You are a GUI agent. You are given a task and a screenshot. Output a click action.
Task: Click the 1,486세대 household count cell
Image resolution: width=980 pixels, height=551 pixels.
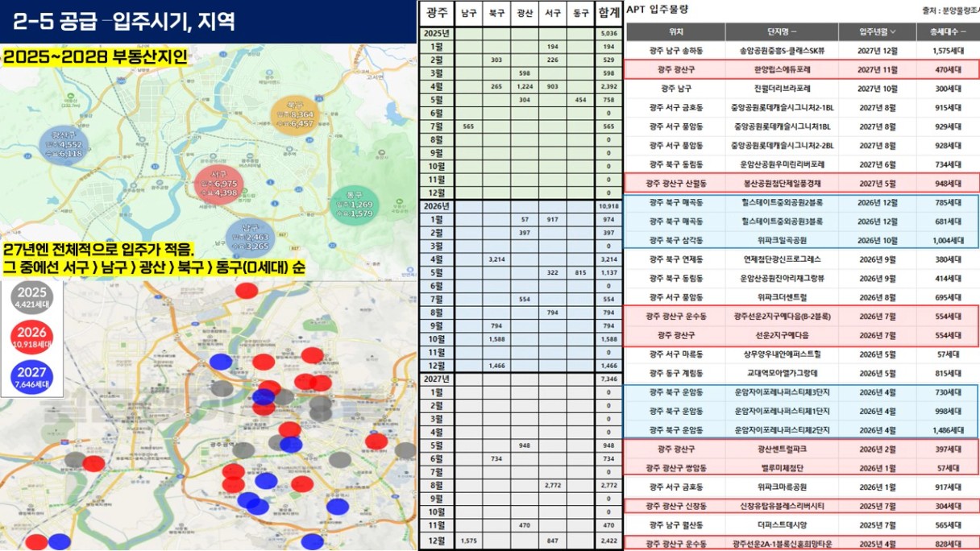tap(947, 430)
